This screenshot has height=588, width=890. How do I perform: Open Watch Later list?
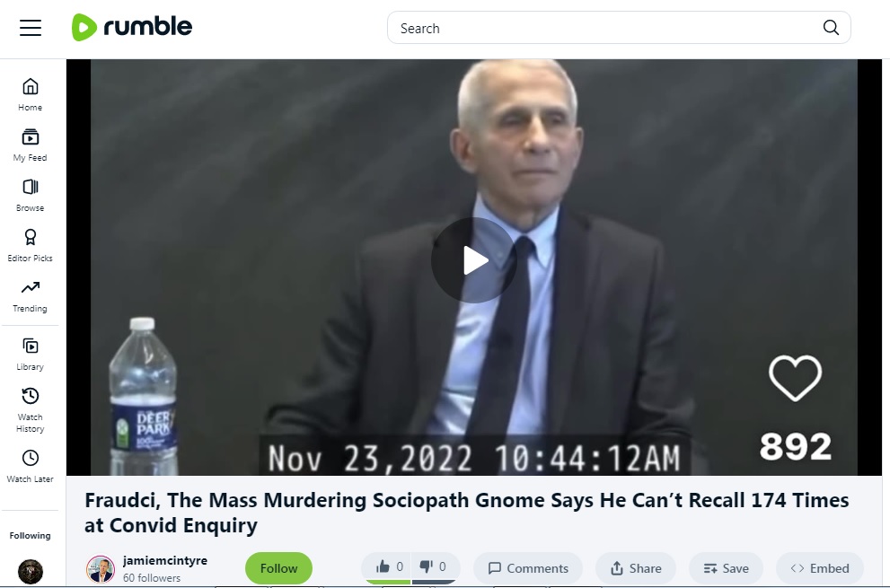30,466
